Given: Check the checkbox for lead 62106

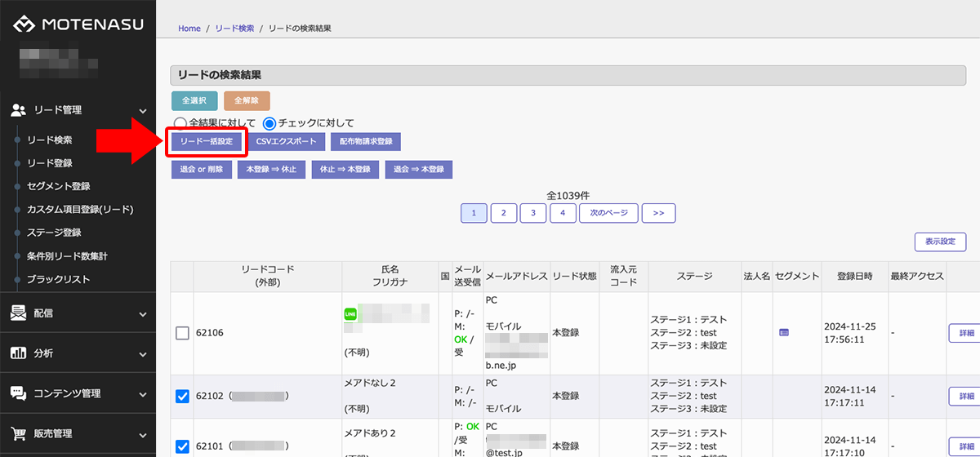Looking at the screenshot, I should tap(183, 333).
